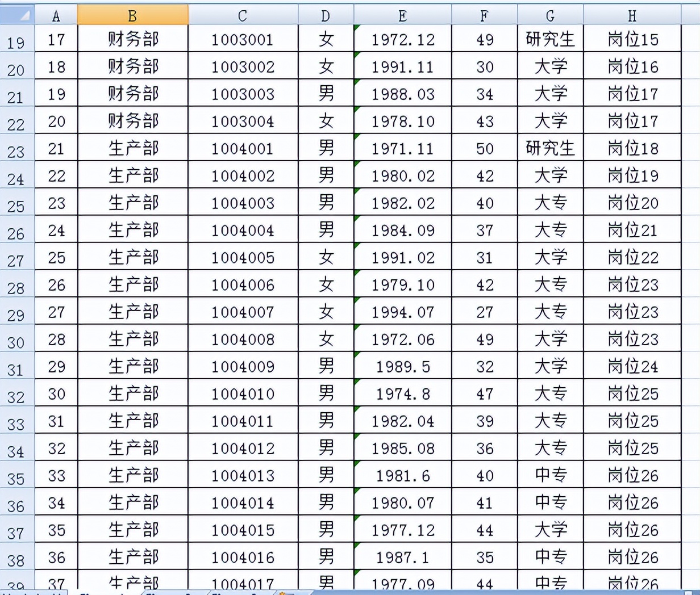Click the 岗位15 cell

click(632, 39)
